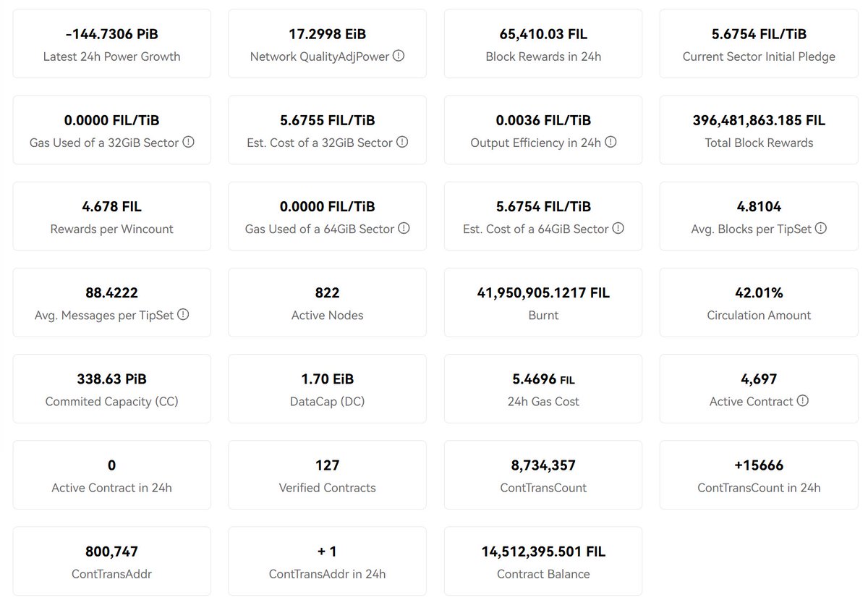The image size is (868, 608).
Task: Open the Active Nodes statistic
Action: click(327, 302)
